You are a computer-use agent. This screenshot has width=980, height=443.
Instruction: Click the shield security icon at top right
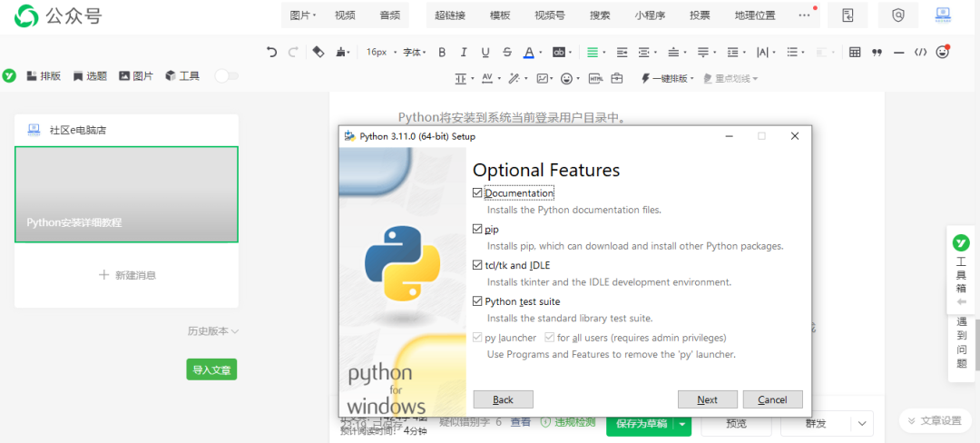pos(898,15)
